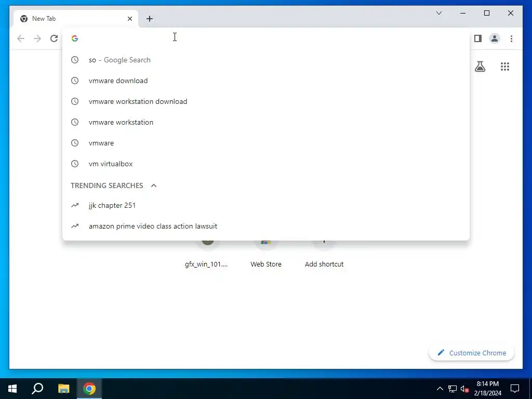Open Windows taskbar search
532x399 pixels.
[x=37, y=389]
